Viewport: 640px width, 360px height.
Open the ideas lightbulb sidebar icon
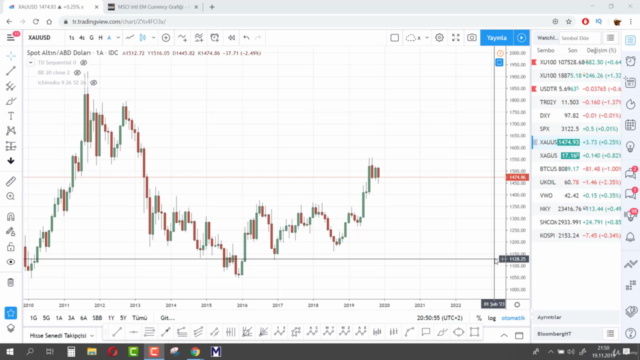(631, 147)
